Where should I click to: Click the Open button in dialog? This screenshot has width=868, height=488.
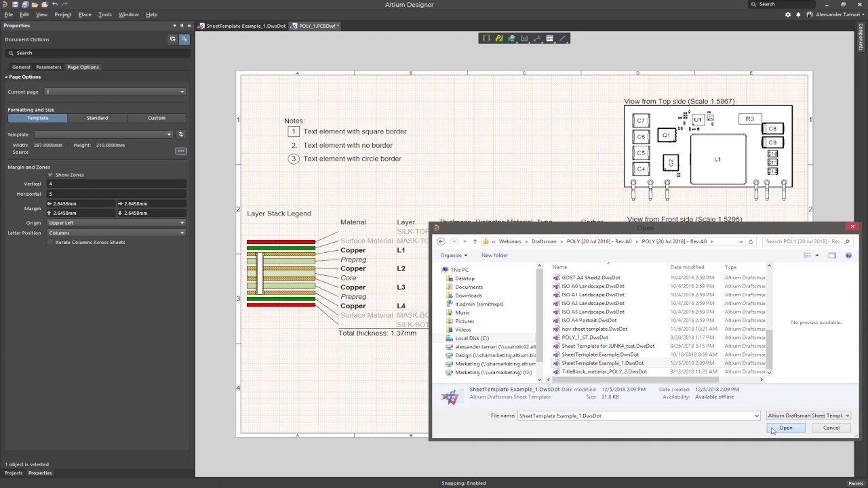[x=786, y=428]
